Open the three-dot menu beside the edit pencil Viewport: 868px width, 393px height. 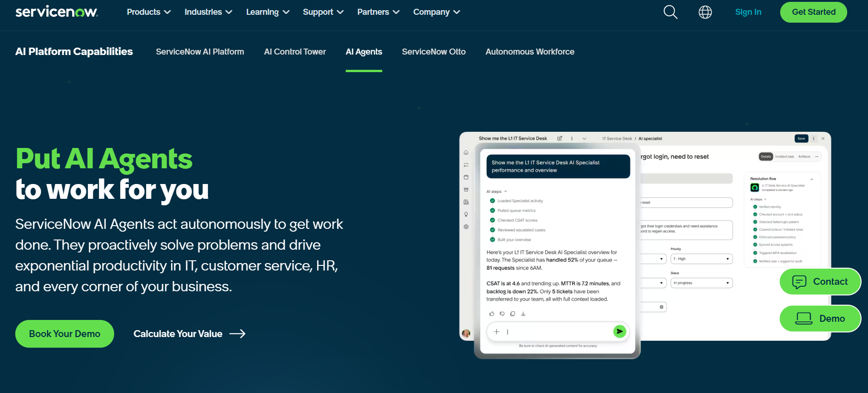(572, 138)
